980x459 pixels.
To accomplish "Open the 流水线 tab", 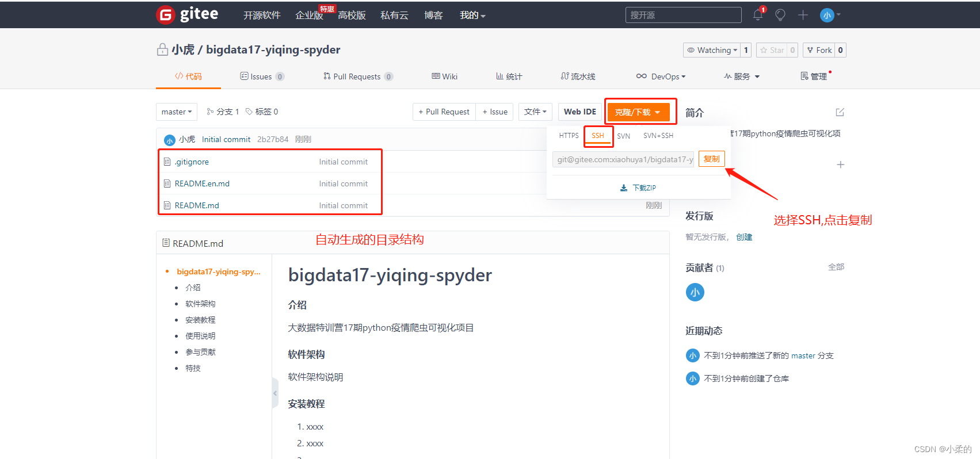I will 578,76.
